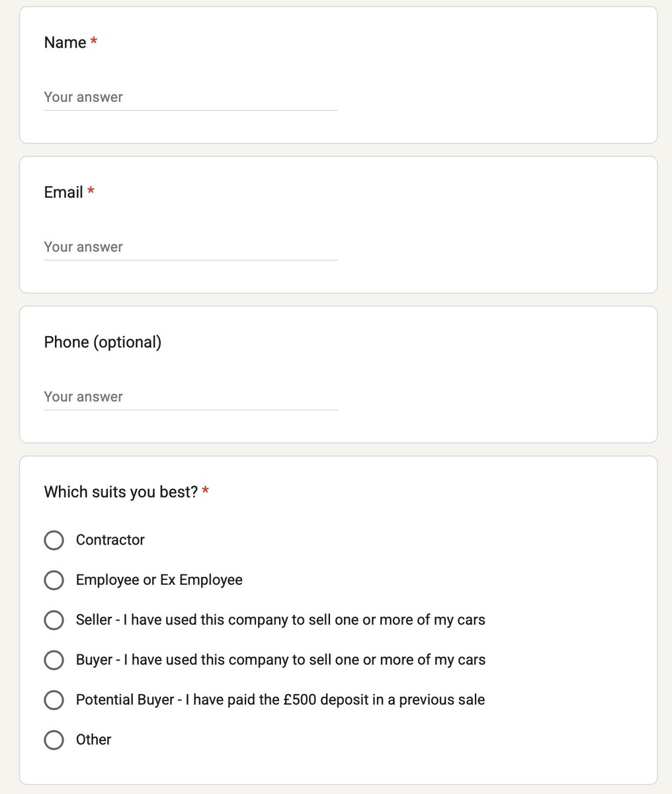Click the 'Contractor' label text

tap(110, 540)
